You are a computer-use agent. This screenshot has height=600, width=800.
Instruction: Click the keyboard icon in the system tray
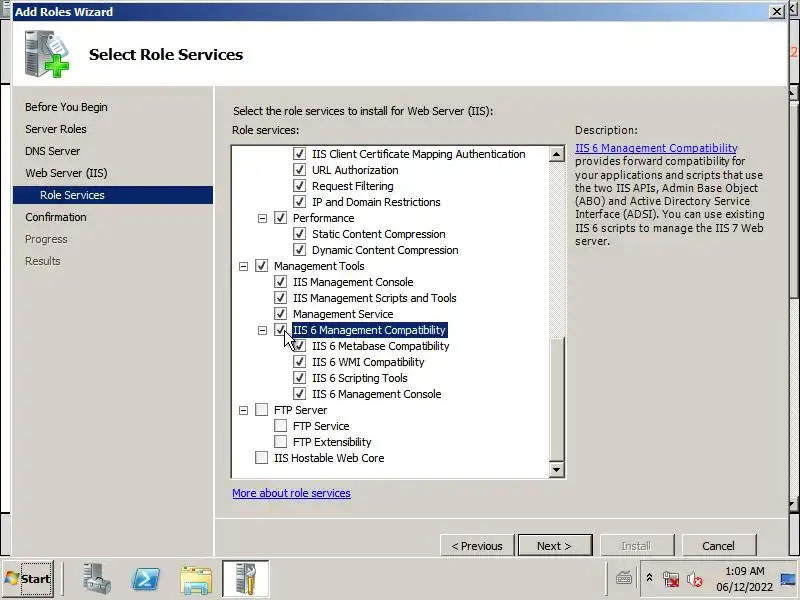pyautogui.click(x=624, y=579)
